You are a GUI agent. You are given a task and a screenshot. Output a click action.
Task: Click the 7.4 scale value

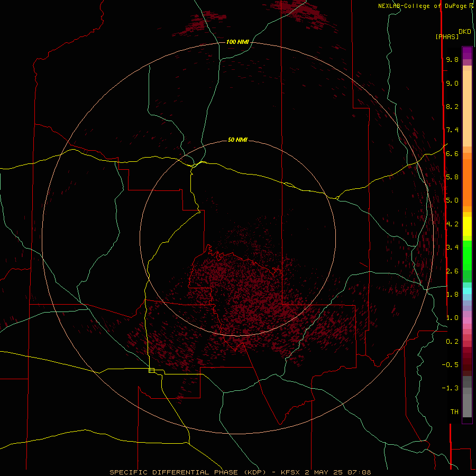click(x=452, y=130)
